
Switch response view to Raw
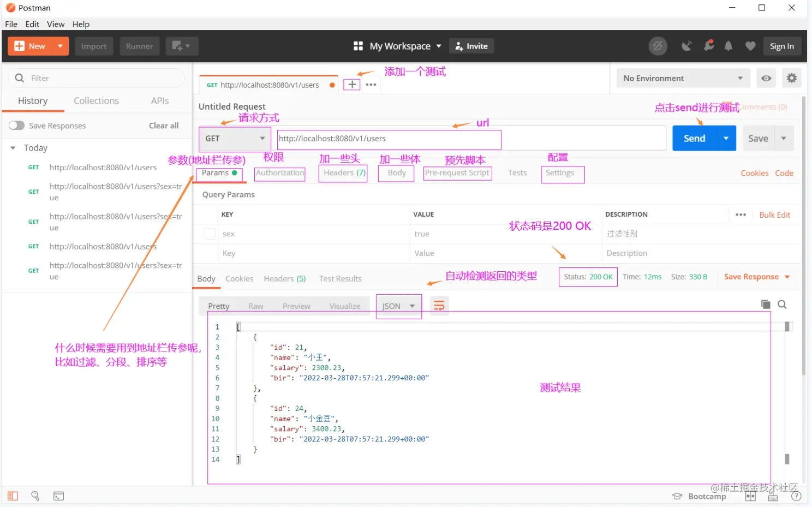256,306
